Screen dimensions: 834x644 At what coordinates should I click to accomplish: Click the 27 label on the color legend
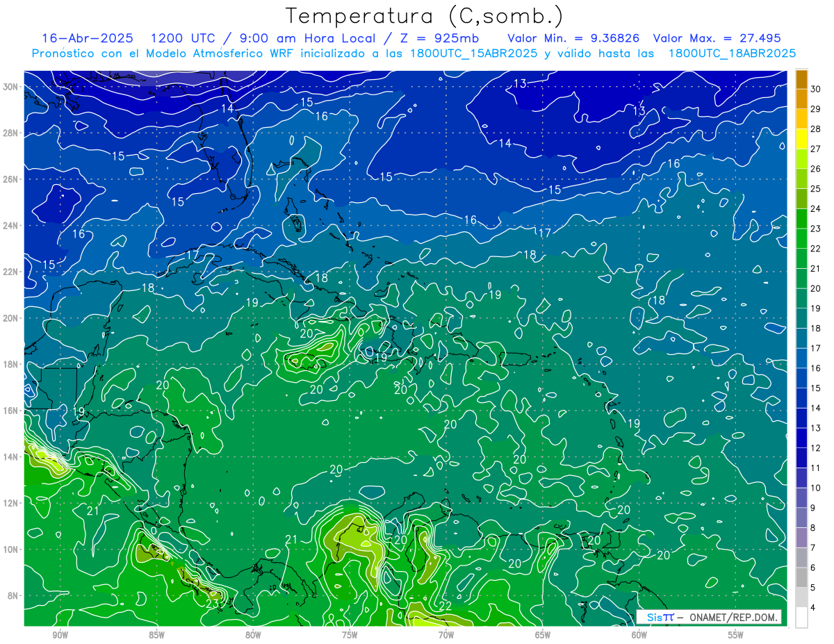tap(816, 149)
